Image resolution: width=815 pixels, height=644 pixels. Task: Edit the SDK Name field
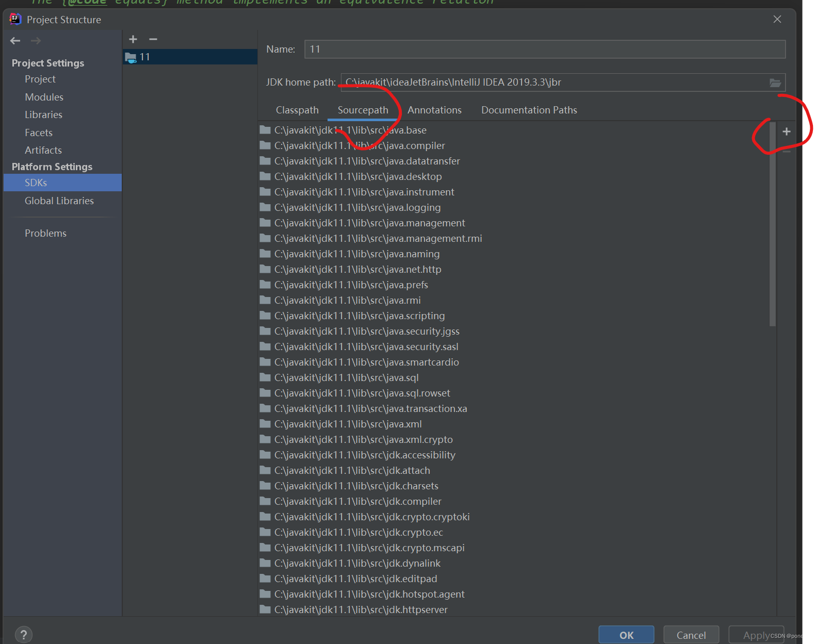(545, 49)
